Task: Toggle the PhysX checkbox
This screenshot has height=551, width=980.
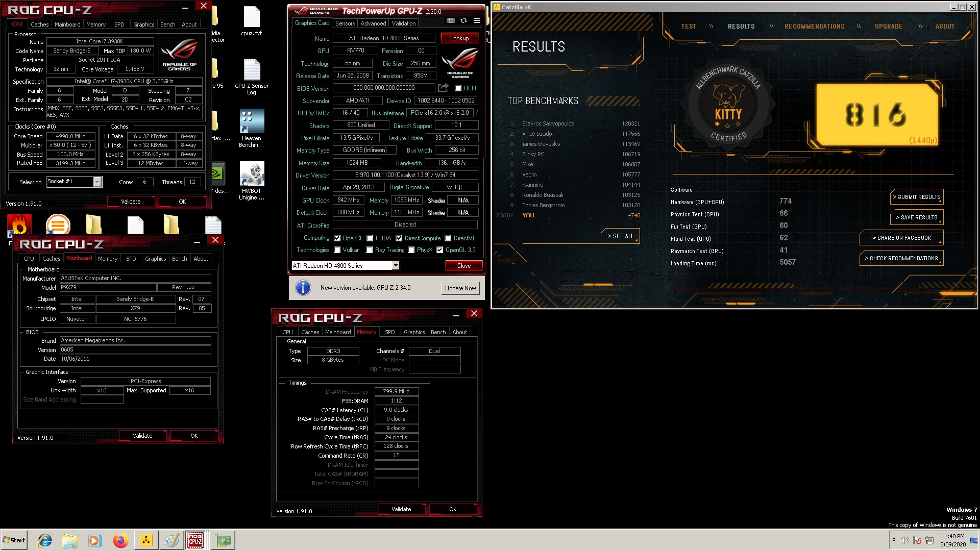Action: tap(411, 250)
